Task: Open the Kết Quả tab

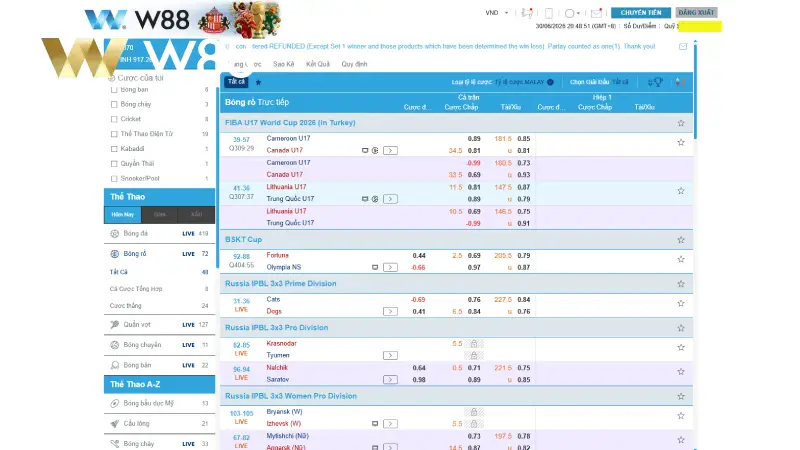Action: (x=318, y=64)
